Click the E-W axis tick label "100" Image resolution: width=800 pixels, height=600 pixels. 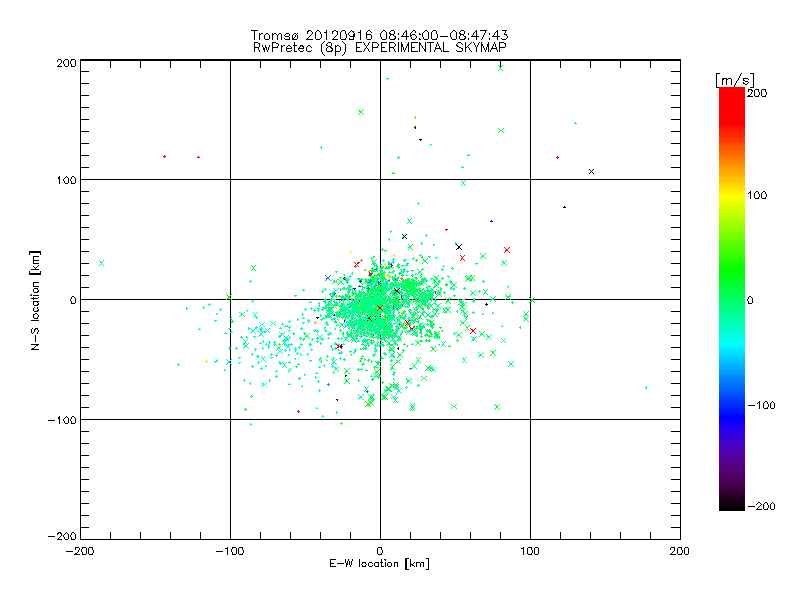coord(530,551)
